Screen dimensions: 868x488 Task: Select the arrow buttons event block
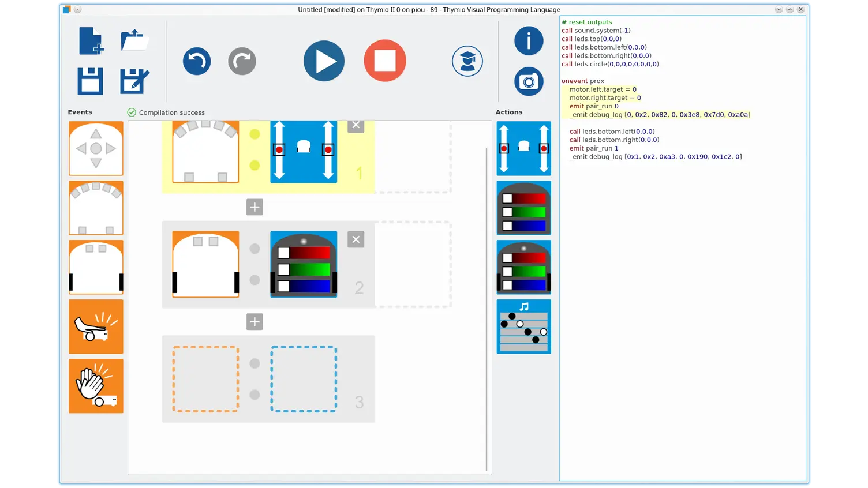(96, 148)
